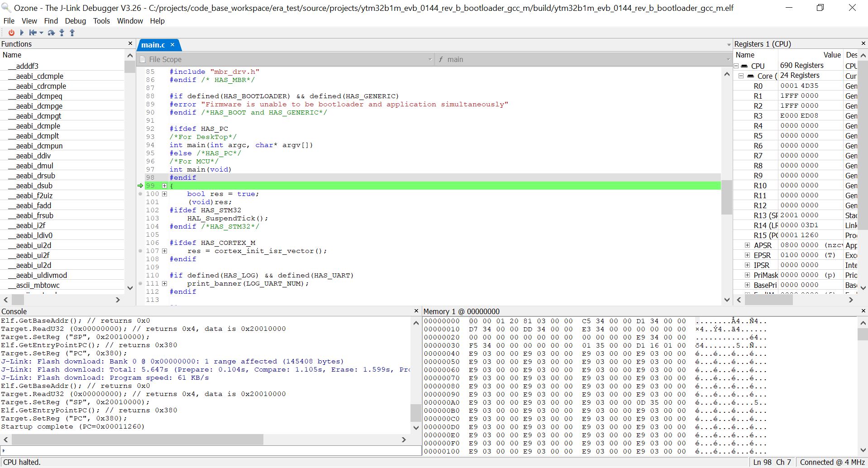Toggle breakpoint dot on line 111

(x=141, y=283)
